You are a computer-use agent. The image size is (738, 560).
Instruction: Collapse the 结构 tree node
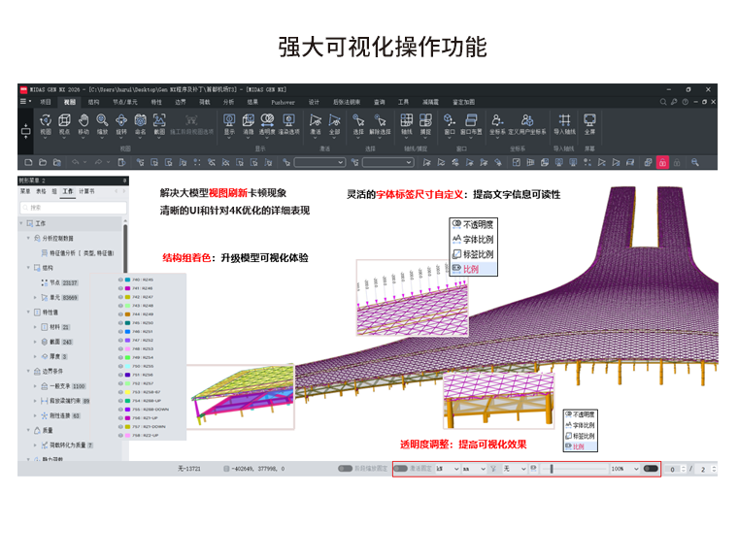28,268
